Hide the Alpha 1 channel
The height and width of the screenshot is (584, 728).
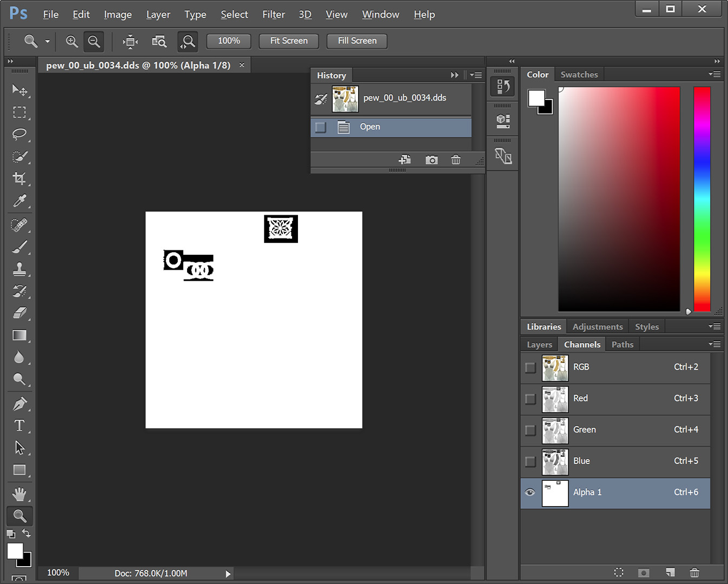530,492
